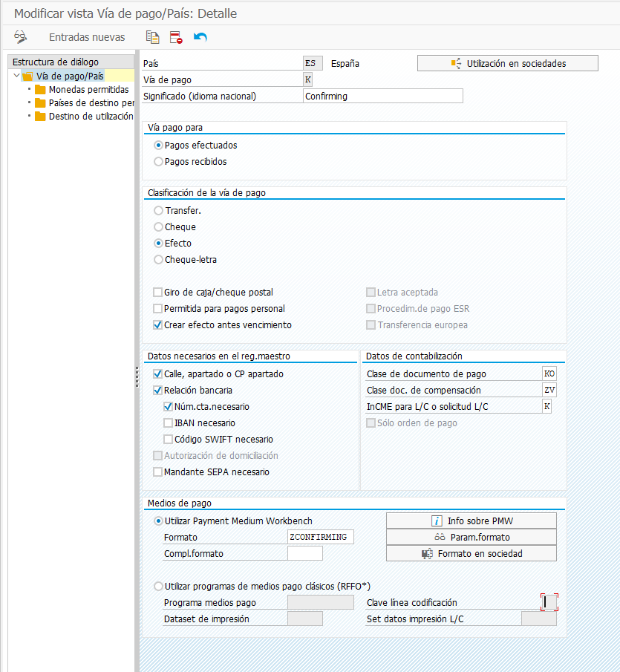Click the delete entry icon
Image resolution: width=620 pixels, height=672 pixels.
(x=176, y=37)
